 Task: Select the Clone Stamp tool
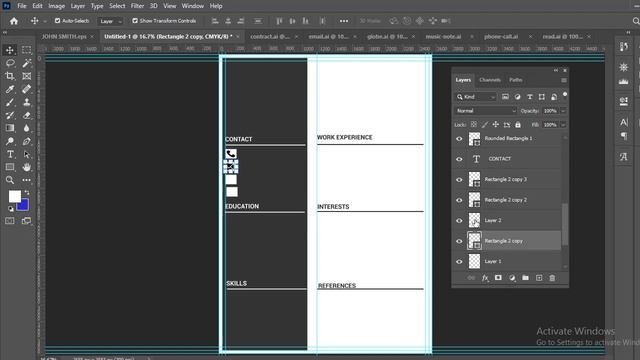pyautogui.click(x=27, y=102)
